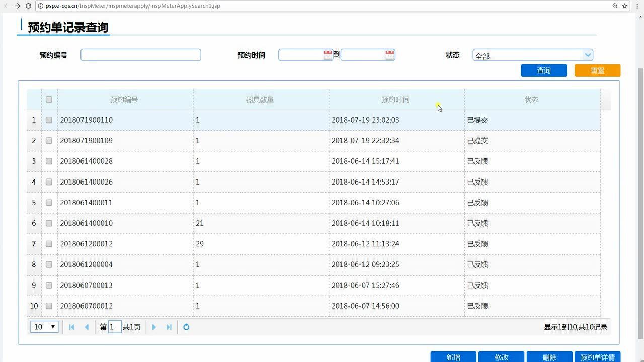Viewport: 644px width, 362px height.
Task: Click the page number input box
Action: (115, 327)
